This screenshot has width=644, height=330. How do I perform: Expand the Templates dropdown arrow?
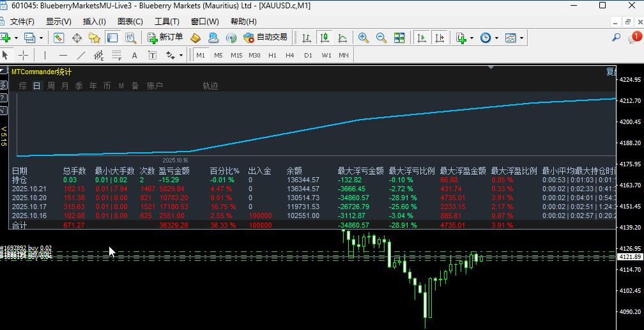click(x=521, y=38)
